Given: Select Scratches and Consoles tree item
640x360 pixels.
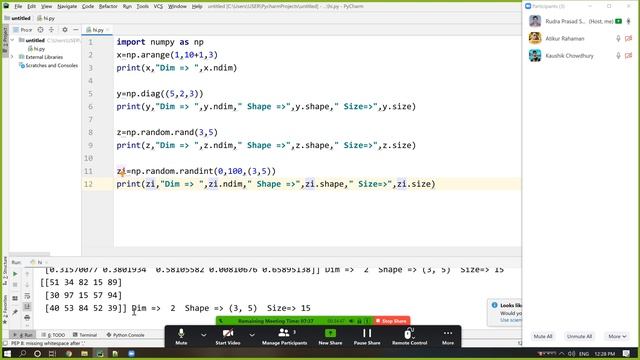Looking at the screenshot, I should pos(49,65).
